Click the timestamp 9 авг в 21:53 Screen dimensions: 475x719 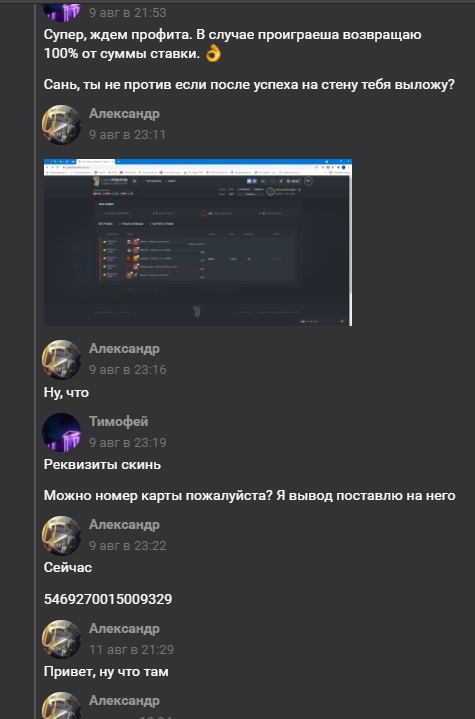click(127, 12)
